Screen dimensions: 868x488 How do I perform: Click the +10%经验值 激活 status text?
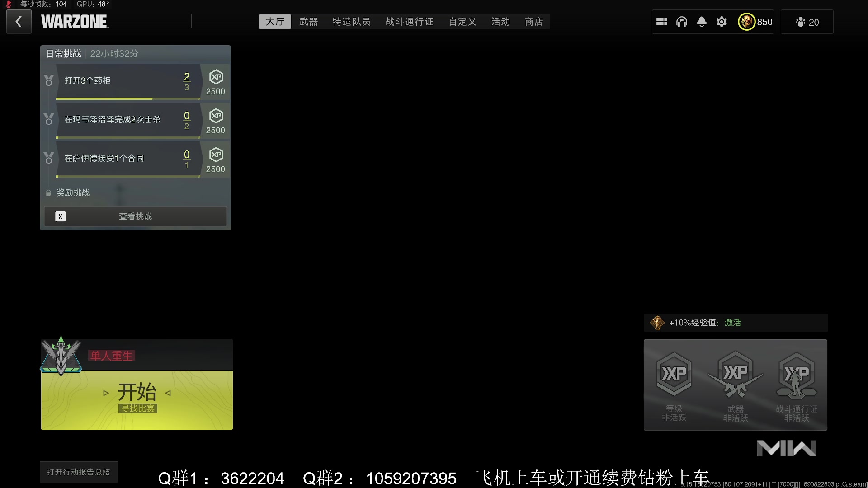coord(705,323)
